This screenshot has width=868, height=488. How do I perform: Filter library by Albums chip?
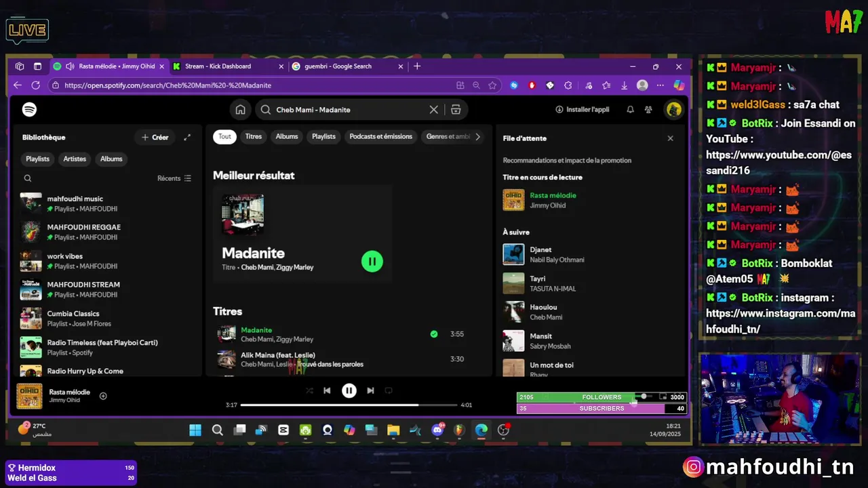pos(111,159)
